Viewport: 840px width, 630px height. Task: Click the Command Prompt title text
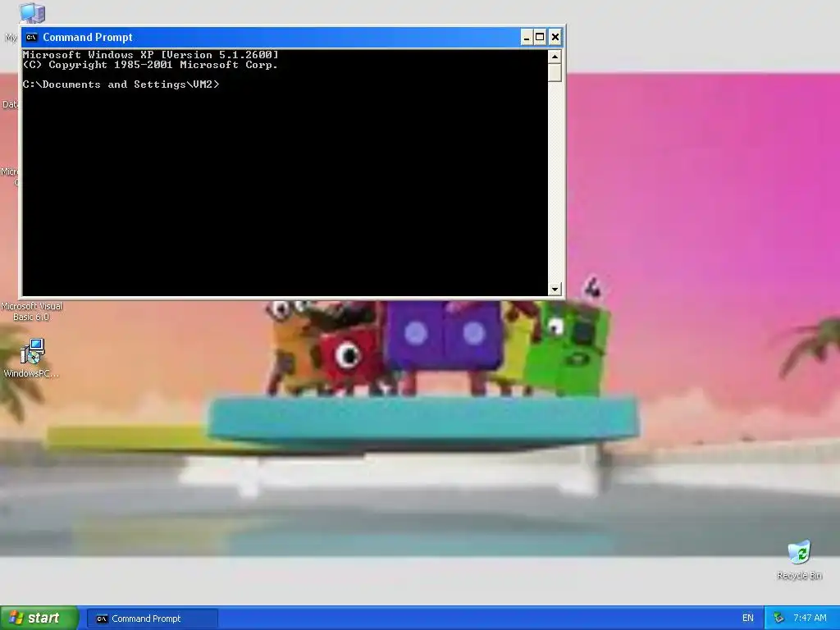(x=87, y=37)
